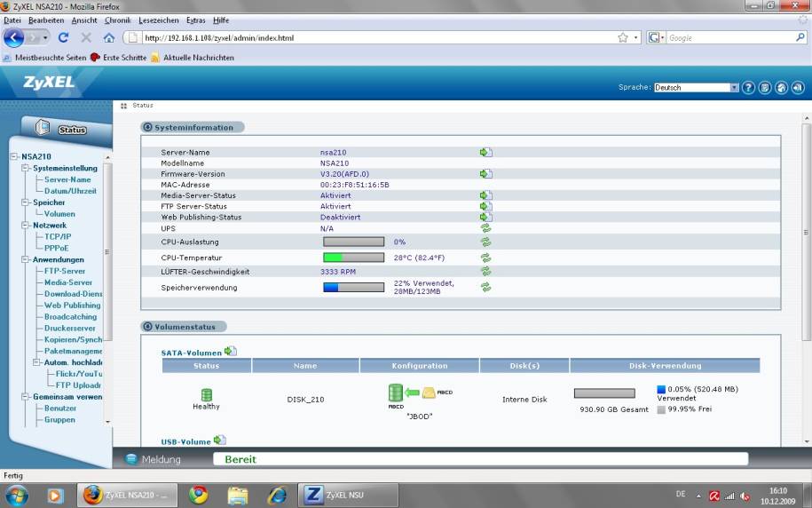Refresh the CPU-Temperatur reading
The image size is (812, 508).
tap(485, 258)
